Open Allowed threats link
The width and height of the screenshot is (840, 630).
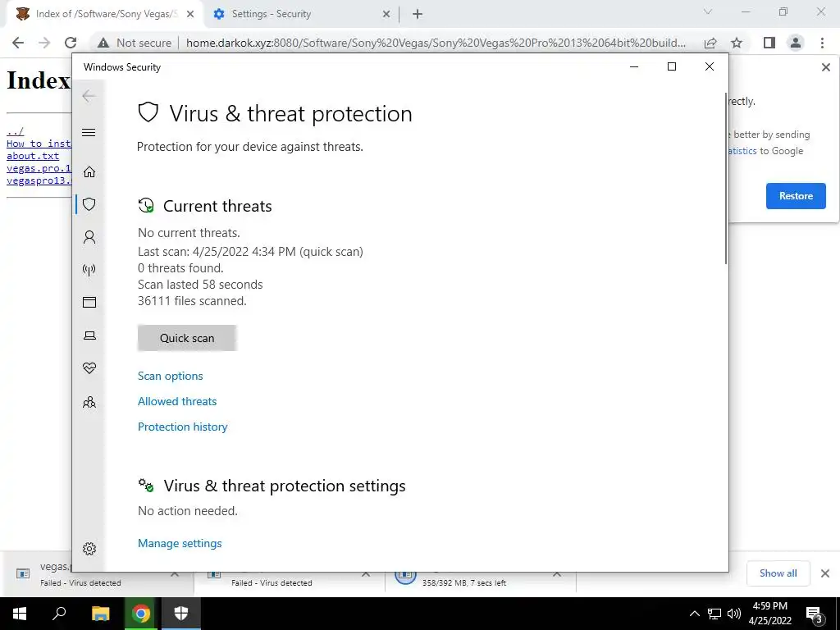click(x=177, y=401)
